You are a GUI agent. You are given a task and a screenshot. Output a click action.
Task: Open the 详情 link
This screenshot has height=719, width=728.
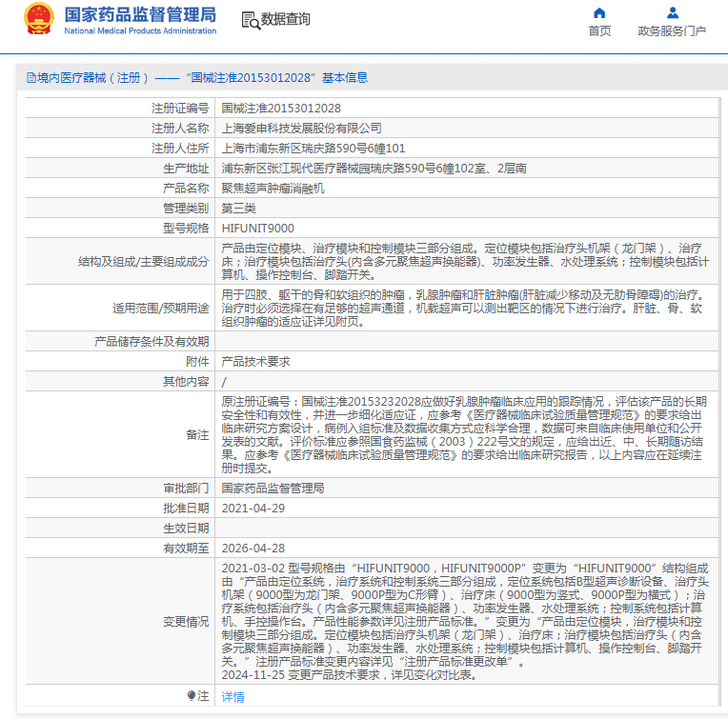(x=233, y=696)
